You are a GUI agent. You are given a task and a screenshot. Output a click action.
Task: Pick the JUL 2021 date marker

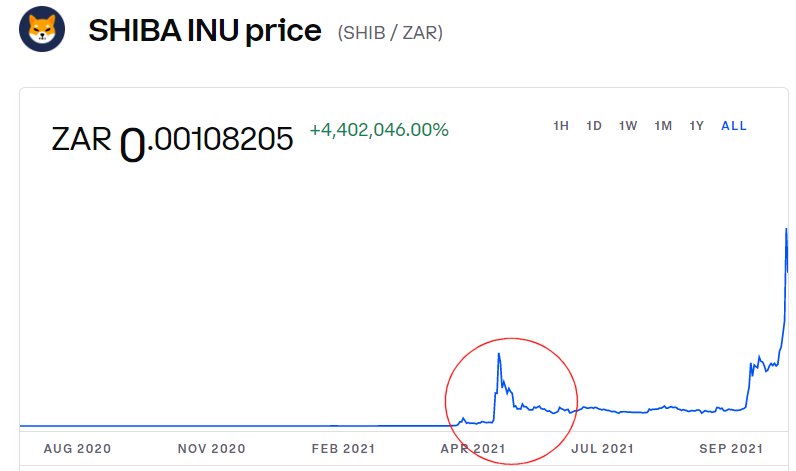pos(603,449)
